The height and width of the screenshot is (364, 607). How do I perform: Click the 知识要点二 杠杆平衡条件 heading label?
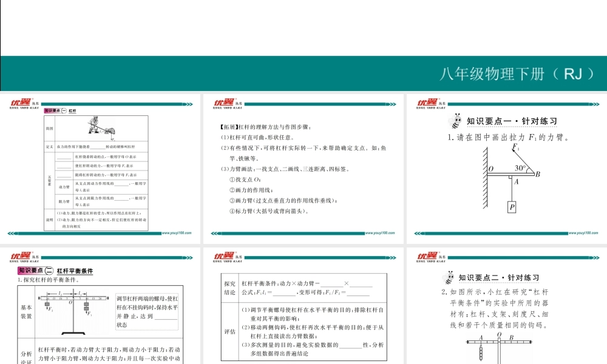[x=56, y=271]
